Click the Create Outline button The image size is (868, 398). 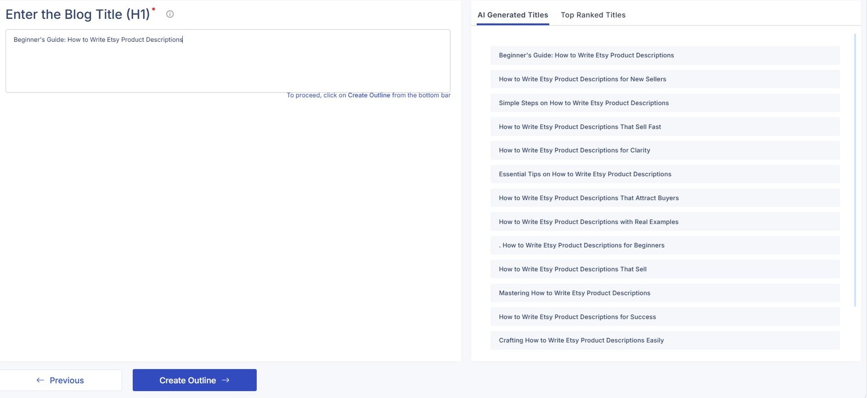(x=194, y=380)
